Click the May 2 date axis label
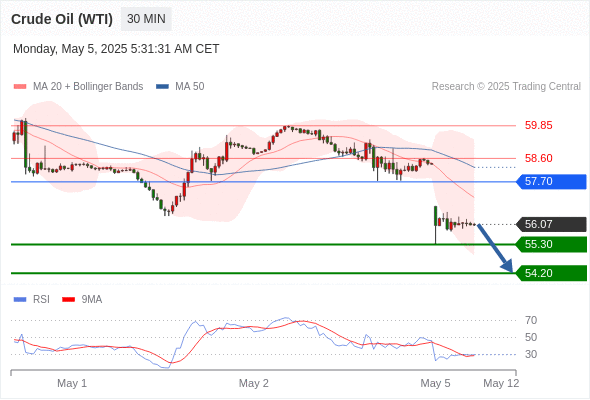 click(254, 383)
